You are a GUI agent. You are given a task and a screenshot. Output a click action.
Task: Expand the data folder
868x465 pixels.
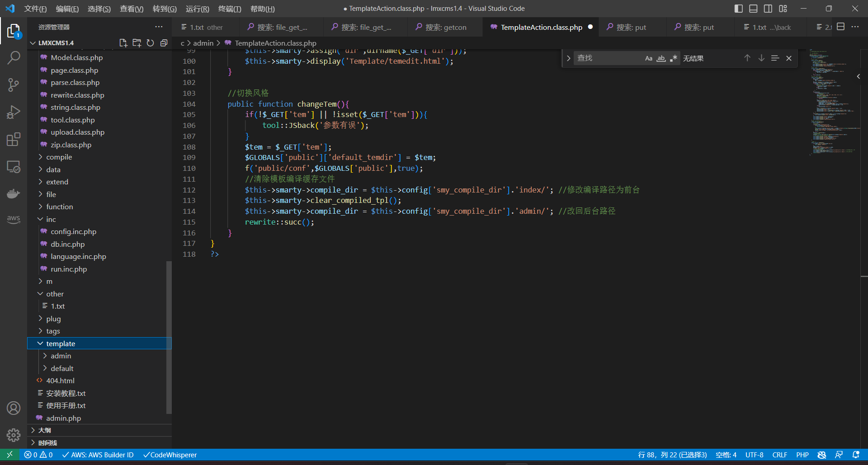99,169
